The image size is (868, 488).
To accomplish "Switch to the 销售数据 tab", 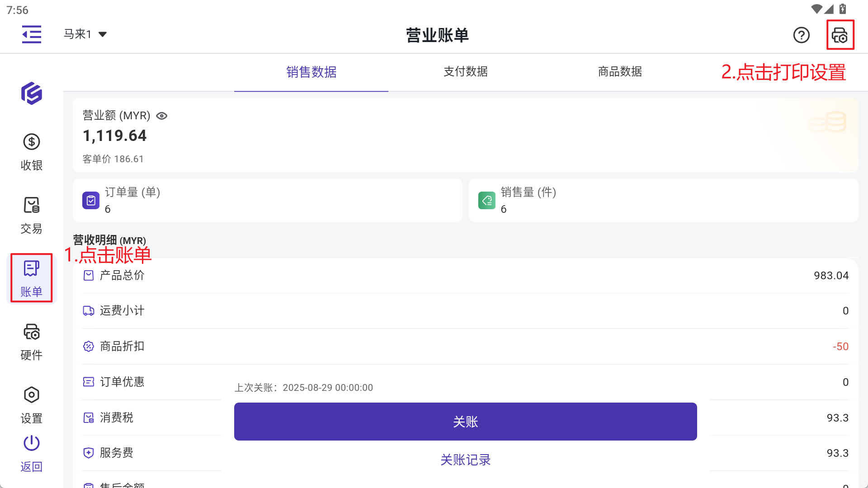I will pos(311,72).
